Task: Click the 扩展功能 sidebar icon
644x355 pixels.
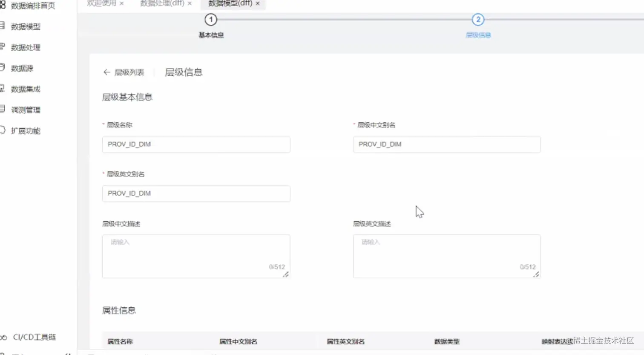Action: click(3, 130)
